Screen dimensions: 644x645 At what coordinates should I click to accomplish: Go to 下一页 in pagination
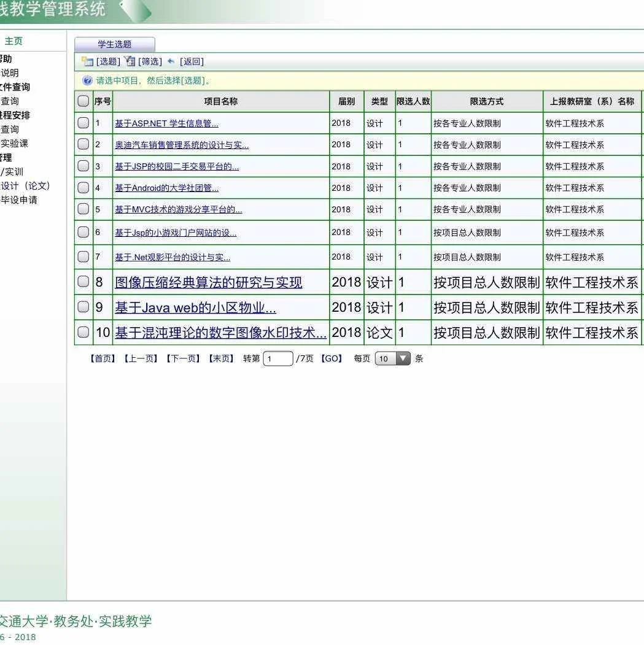coord(183,358)
